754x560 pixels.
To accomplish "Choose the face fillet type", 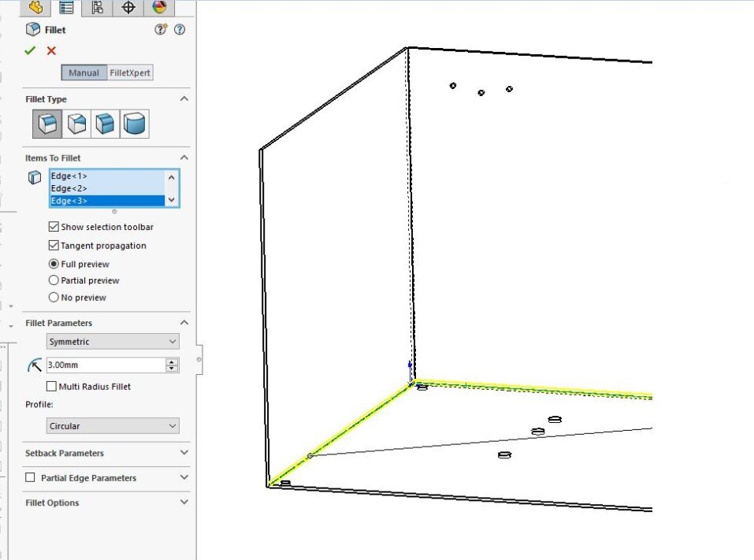I will (x=106, y=124).
